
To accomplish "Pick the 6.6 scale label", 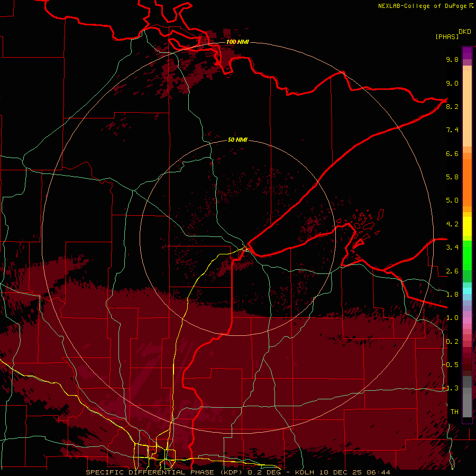I will (452, 153).
